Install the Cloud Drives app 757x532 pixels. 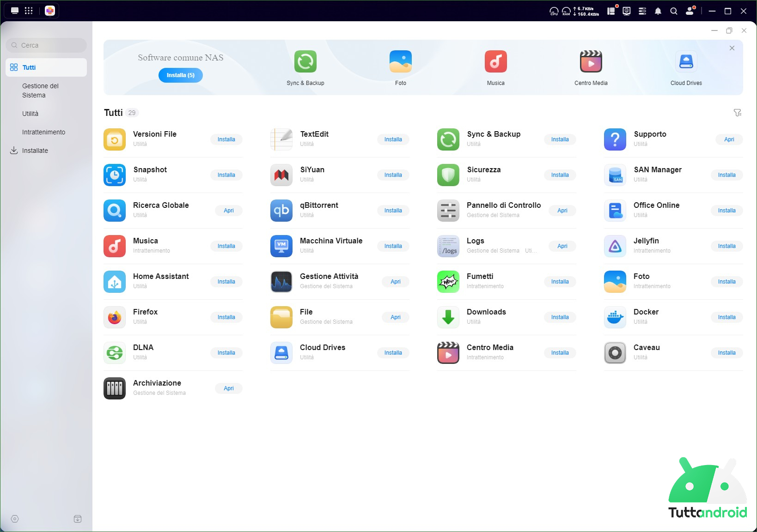pyautogui.click(x=393, y=353)
